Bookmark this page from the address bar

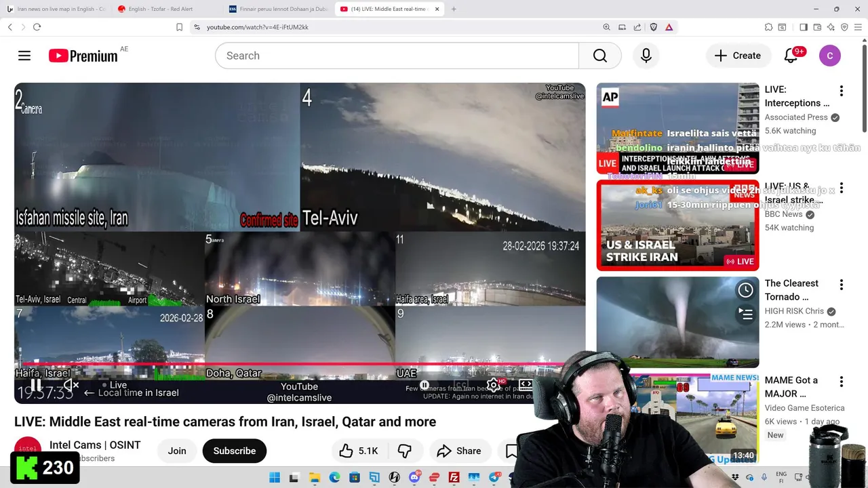tap(179, 27)
